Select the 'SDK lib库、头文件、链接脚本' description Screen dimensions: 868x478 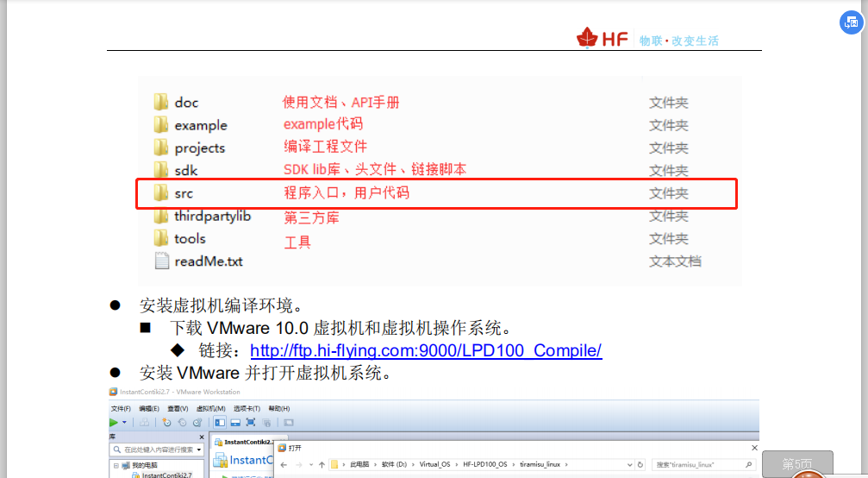tap(375, 169)
